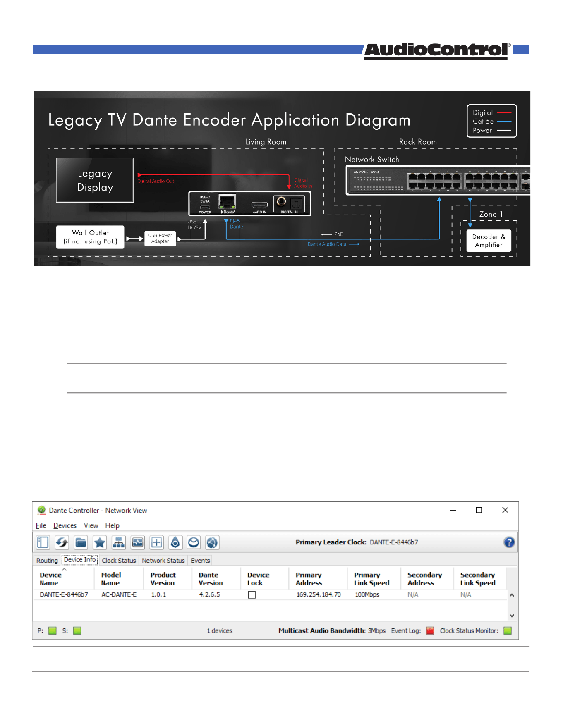Close the Dante Controller window
Screen dimensions: 563x728
[x=505, y=510]
